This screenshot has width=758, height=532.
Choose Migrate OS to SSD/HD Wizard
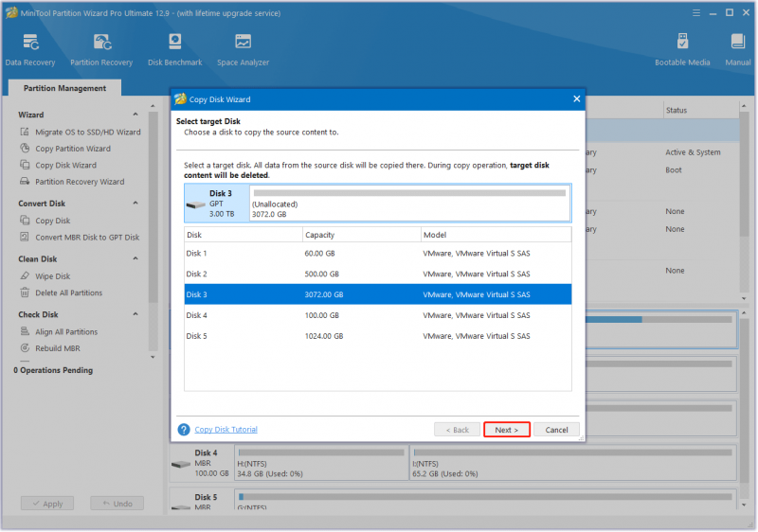87,132
